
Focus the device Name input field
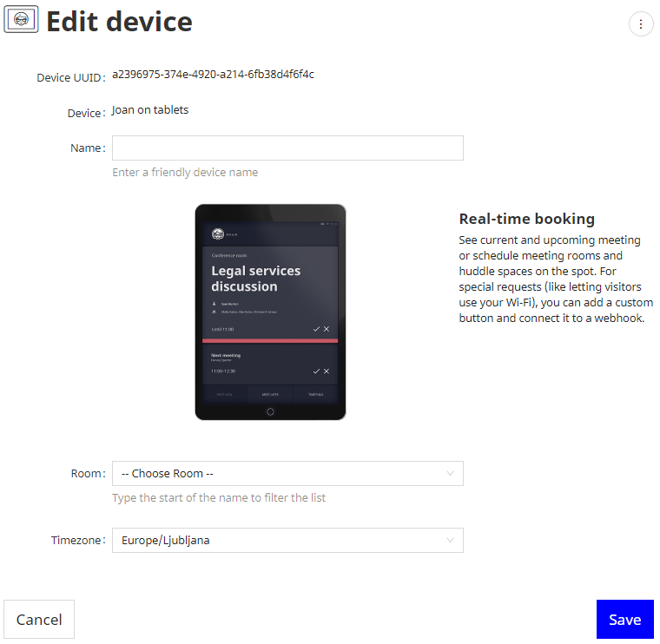[287, 148]
